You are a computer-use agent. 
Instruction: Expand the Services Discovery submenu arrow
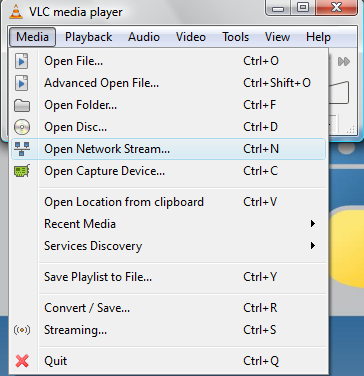[313, 246]
